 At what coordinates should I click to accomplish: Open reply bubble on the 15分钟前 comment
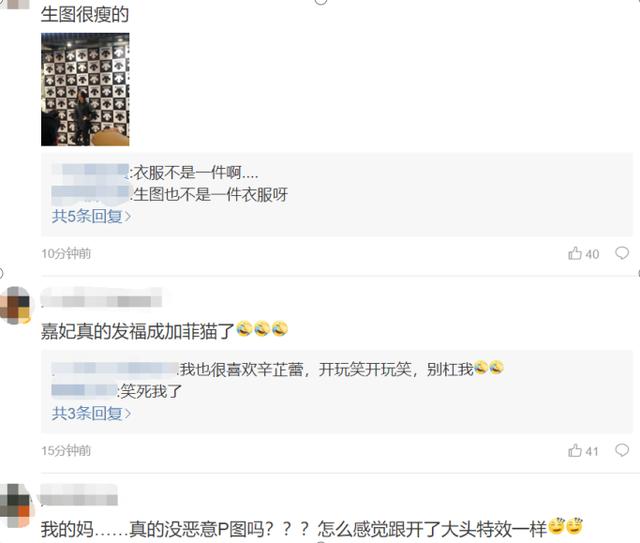[622, 450]
